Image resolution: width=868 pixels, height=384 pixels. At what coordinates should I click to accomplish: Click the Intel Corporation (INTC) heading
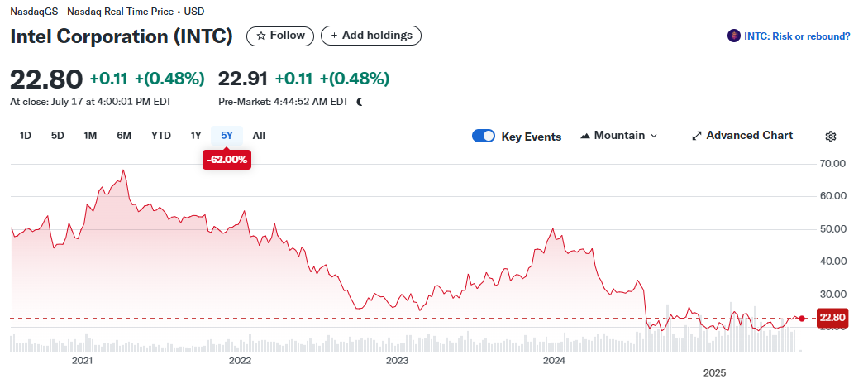click(x=122, y=36)
